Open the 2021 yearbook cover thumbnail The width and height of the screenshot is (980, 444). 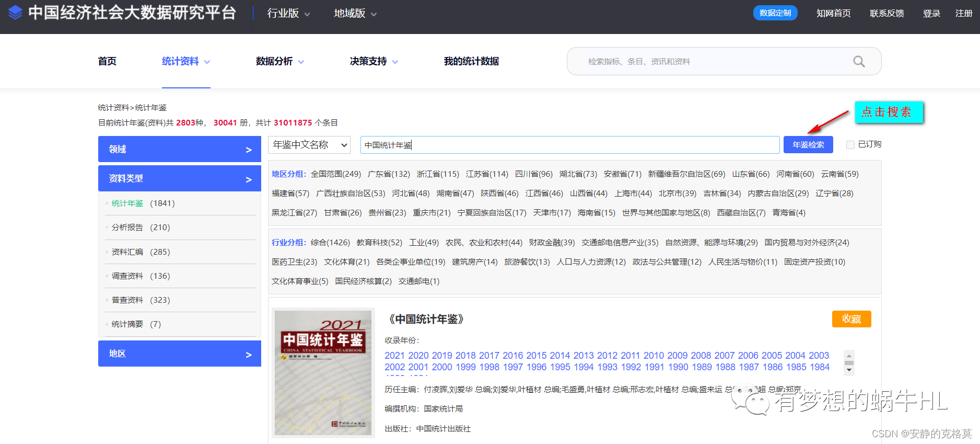pos(323,373)
